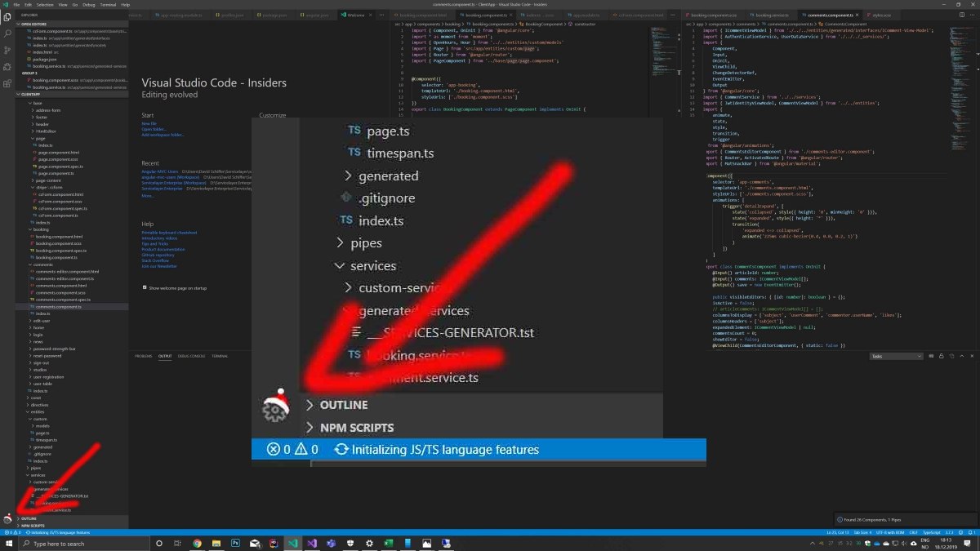Open Windows Settings from the taskbar

[369, 543]
